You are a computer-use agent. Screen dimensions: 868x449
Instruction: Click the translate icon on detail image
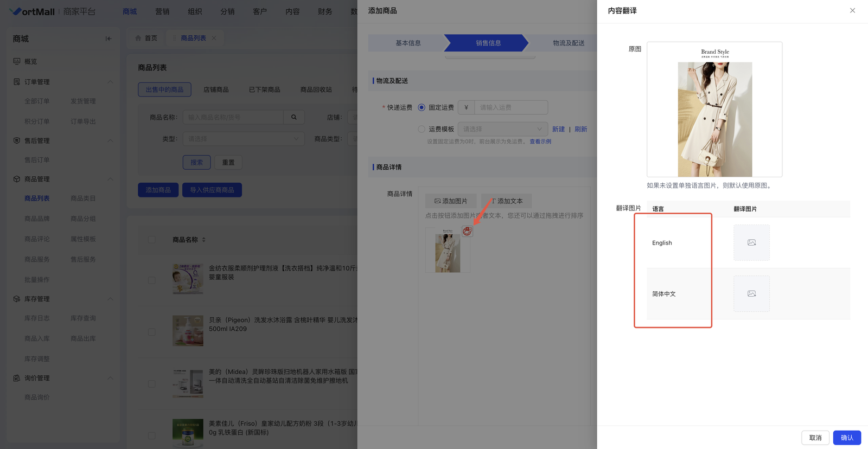point(467,232)
